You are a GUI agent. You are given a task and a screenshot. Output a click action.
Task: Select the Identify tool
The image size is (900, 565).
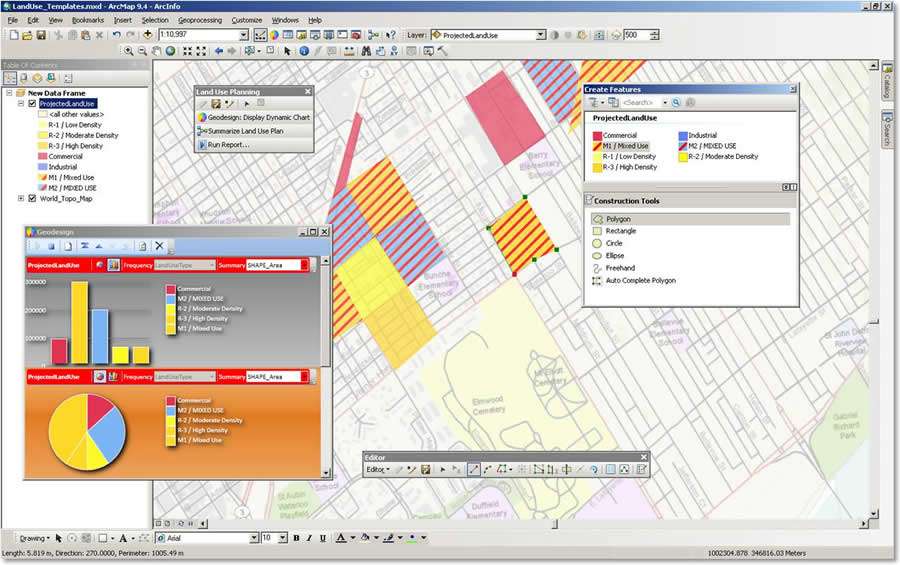(x=304, y=50)
